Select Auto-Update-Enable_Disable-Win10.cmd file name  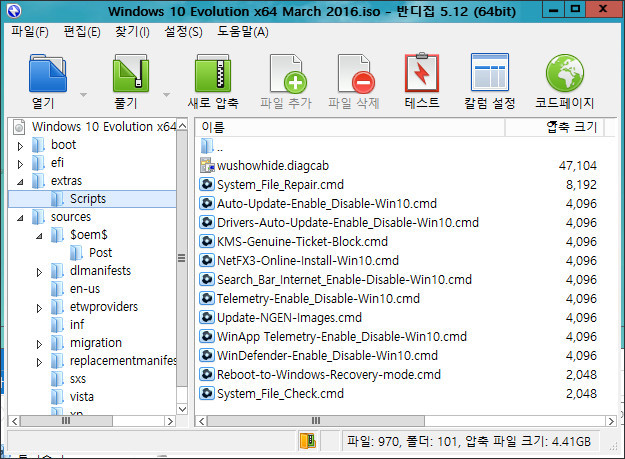pyautogui.click(x=327, y=204)
